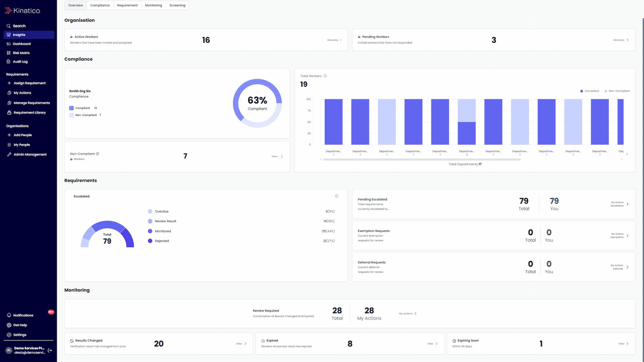This screenshot has width=644, height=362.
Task: Click Filter link on Results Changed card
Action: pyautogui.click(x=241, y=344)
